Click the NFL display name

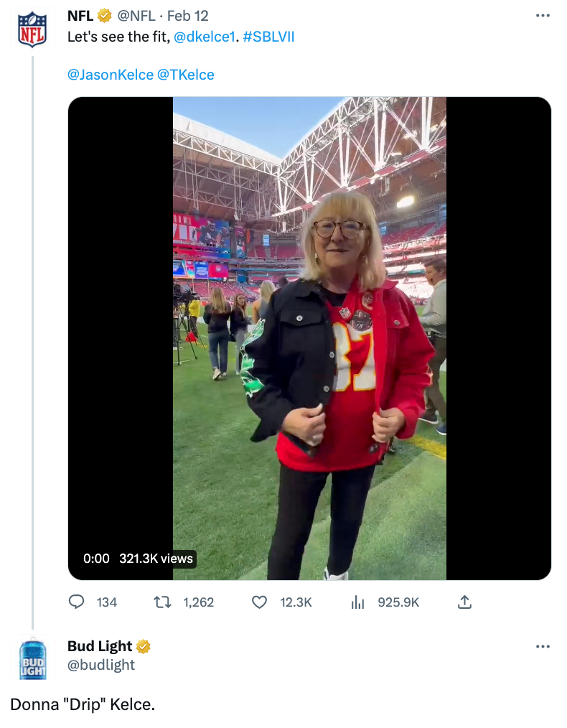click(x=80, y=16)
